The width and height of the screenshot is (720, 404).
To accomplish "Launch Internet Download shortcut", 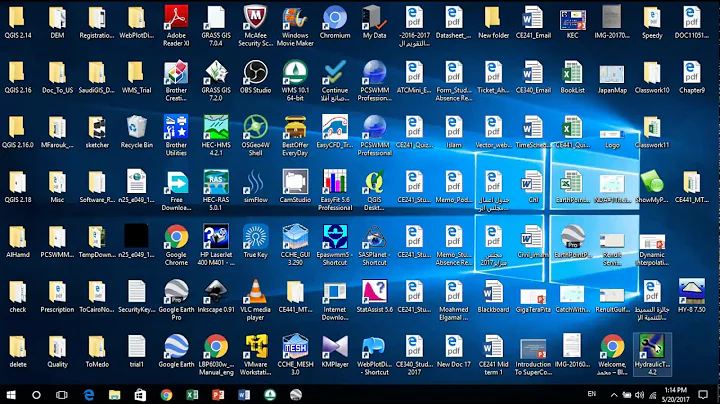I will pyautogui.click(x=335, y=300).
